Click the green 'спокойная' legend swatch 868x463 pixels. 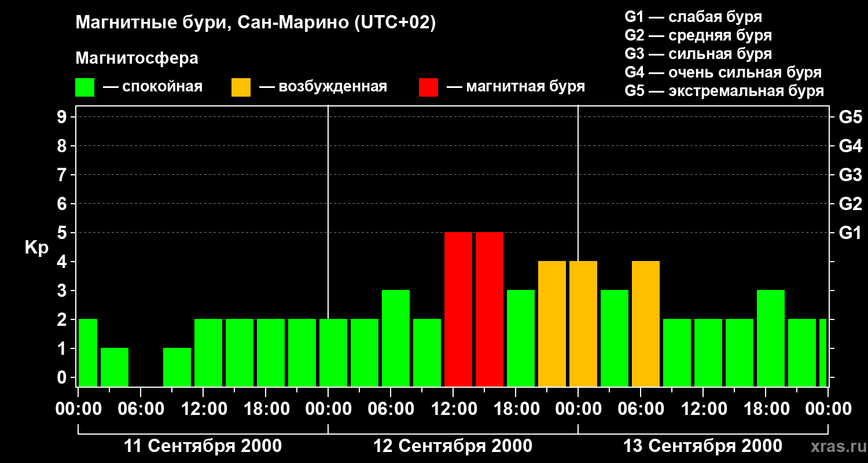(85, 87)
